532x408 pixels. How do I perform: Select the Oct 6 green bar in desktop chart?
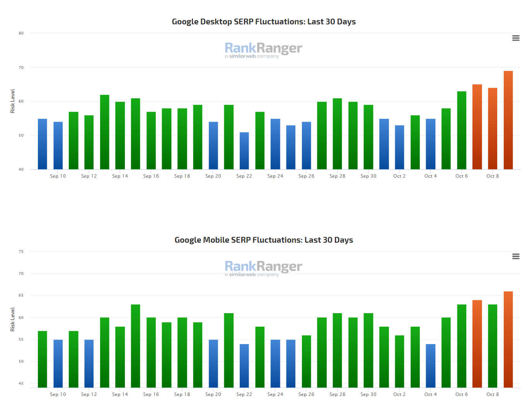click(x=461, y=130)
